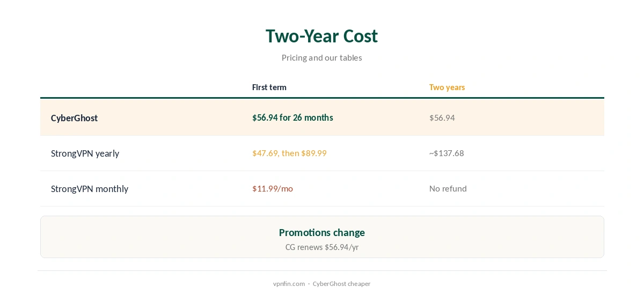The width and height of the screenshot is (644, 294).
Task: Click 'CG renews $56.94/yr' note text
Action: (x=322, y=247)
